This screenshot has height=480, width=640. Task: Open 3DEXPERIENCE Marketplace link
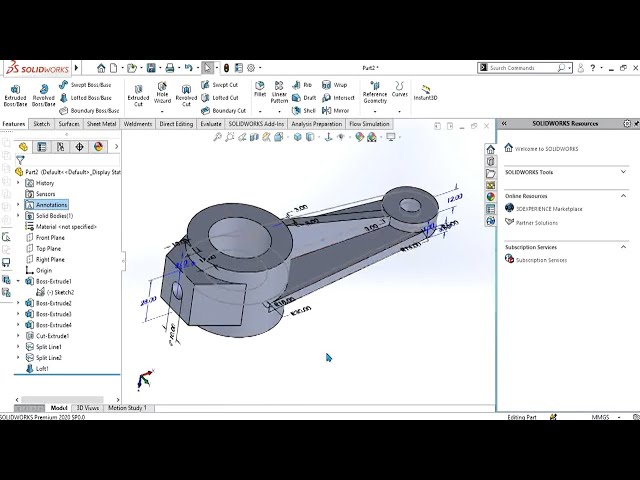544,209
